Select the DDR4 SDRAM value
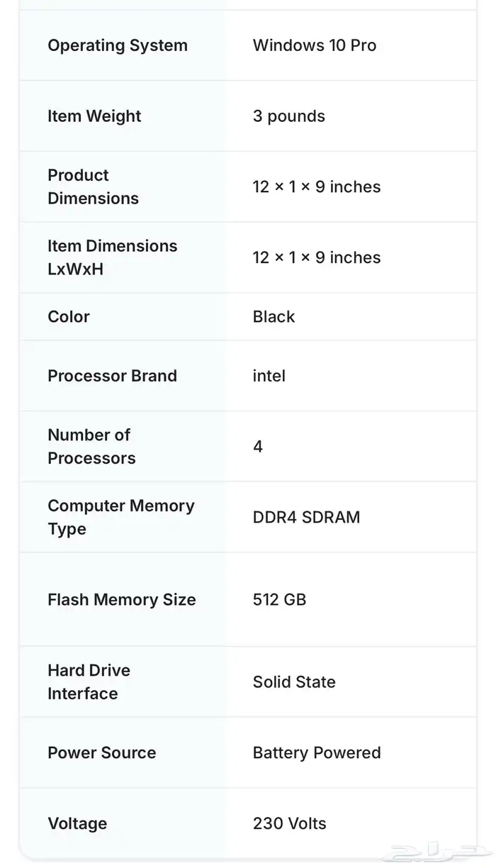This screenshot has height=868, width=496. tap(306, 517)
